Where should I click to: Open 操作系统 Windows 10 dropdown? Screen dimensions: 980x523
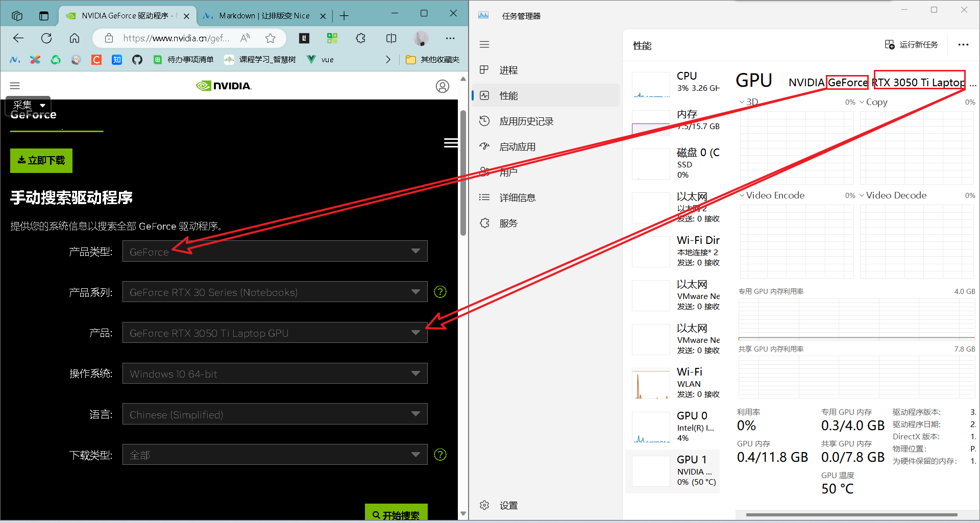point(275,373)
